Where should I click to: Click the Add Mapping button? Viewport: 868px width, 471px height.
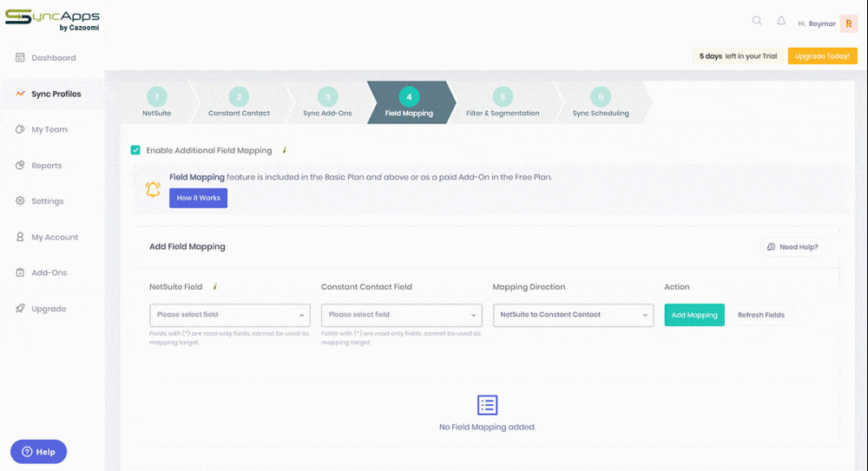[x=694, y=315]
